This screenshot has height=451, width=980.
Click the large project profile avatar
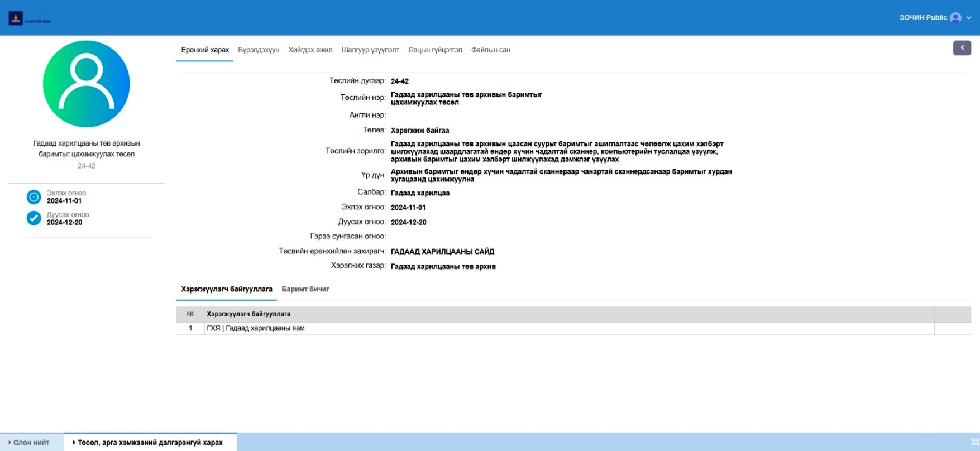[87, 84]
